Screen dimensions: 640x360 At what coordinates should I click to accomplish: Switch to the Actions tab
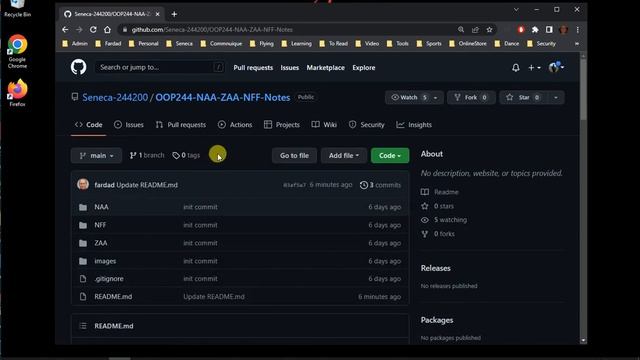tap(235, 125)
